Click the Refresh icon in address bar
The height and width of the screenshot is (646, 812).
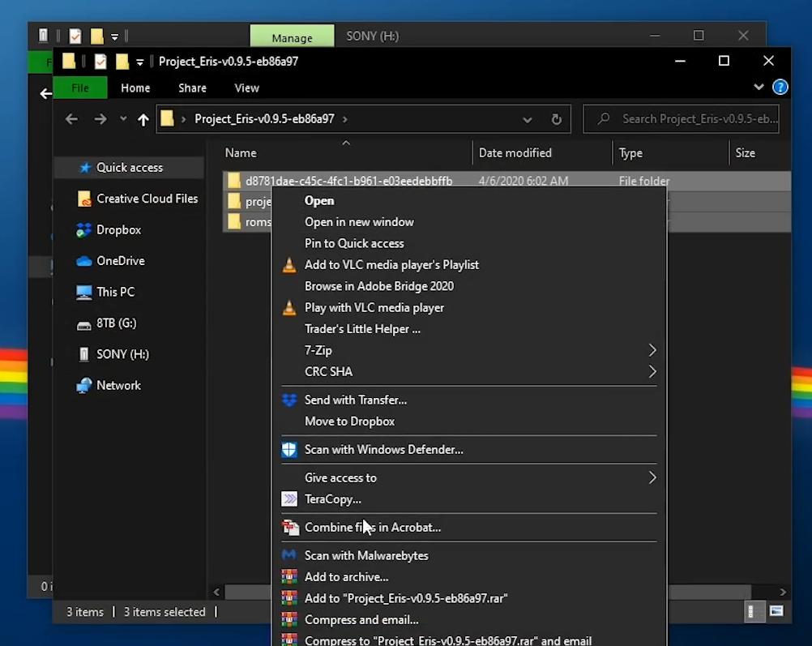(x=556, y=119)
